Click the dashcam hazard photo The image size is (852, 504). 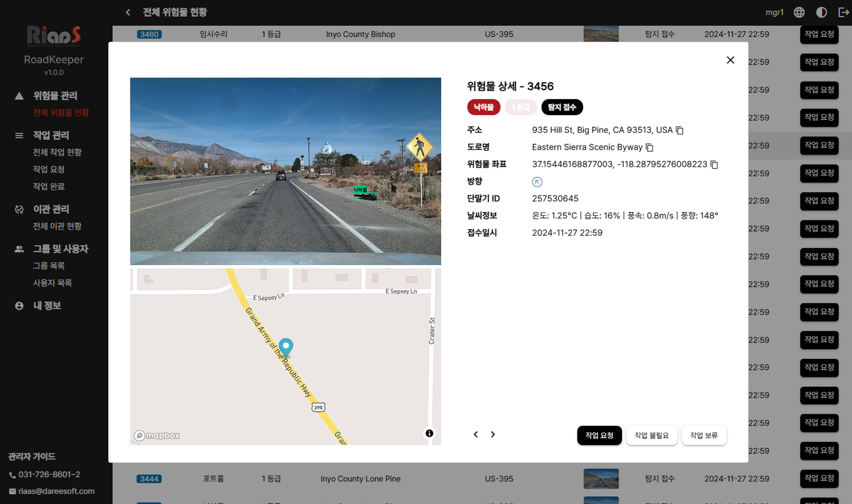coord(285,171)
